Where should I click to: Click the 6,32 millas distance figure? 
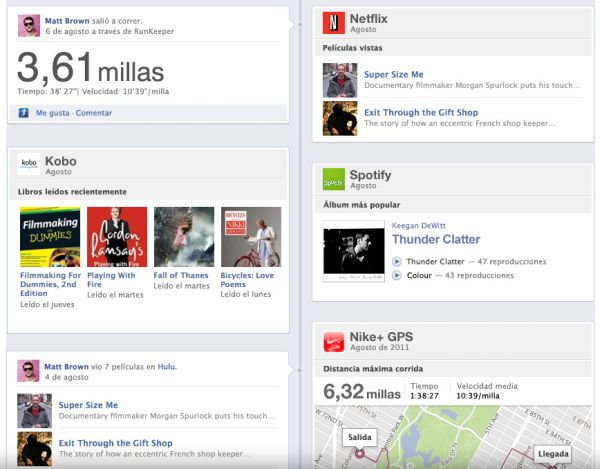point(362,392)
